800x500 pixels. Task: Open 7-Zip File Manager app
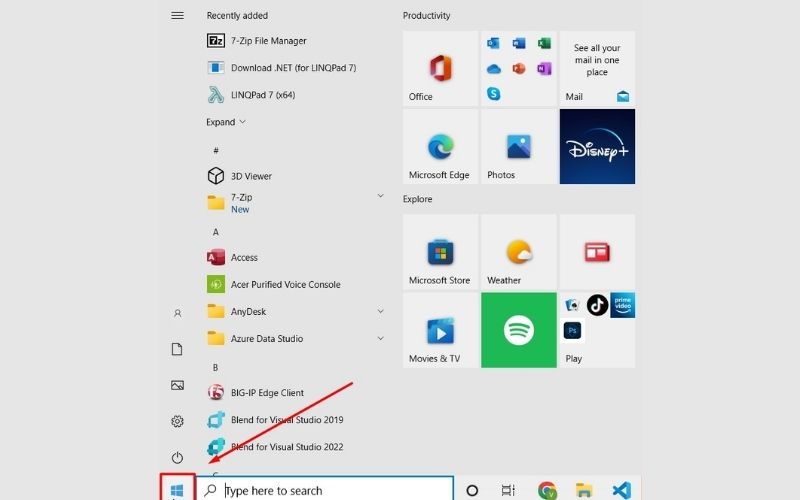pos(257,41)
